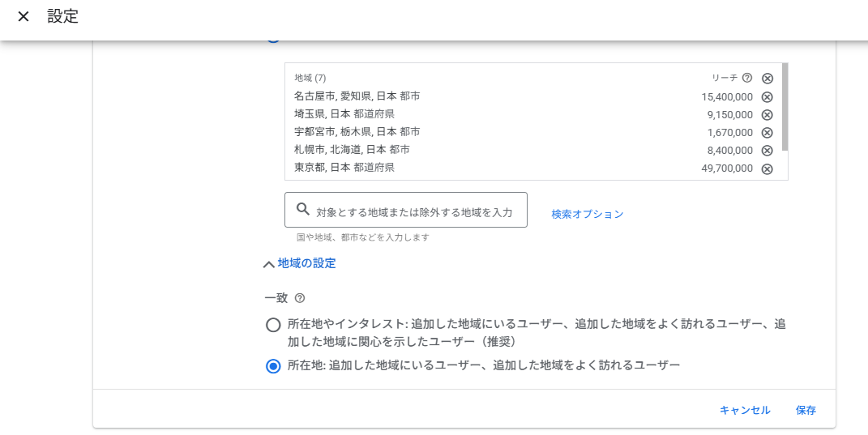Collapse the 地域の設定 section

pos(306,263)
